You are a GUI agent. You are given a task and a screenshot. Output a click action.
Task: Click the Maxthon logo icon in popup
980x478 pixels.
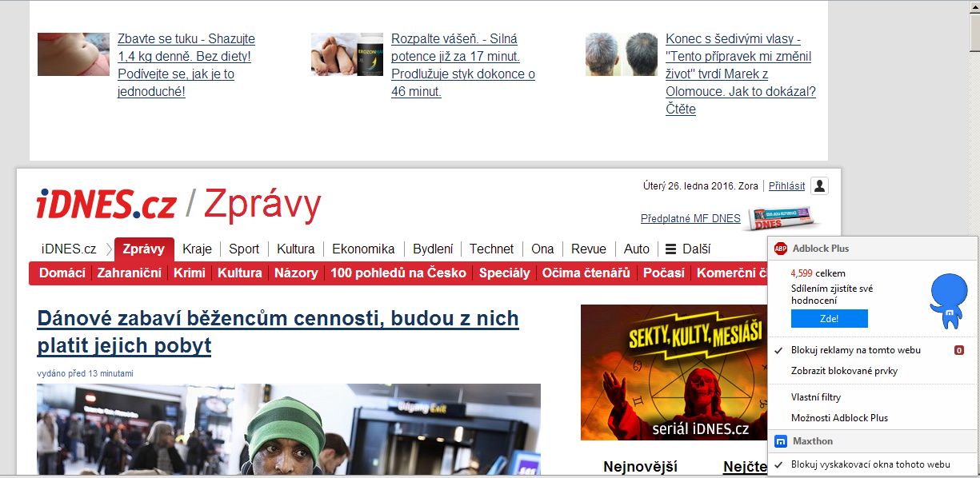(781, 441)
